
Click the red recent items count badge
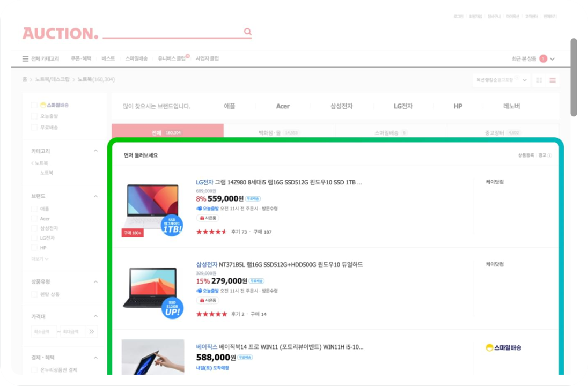click(543, 59)
